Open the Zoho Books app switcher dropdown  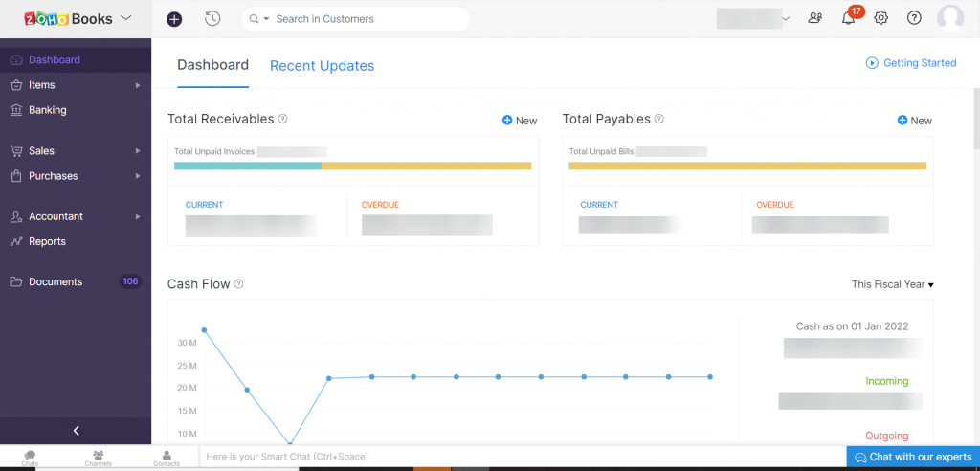point(125,17)
